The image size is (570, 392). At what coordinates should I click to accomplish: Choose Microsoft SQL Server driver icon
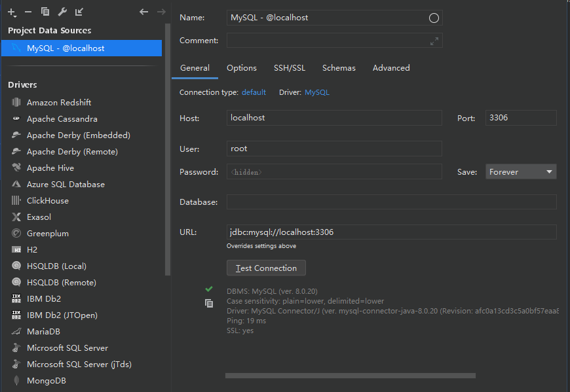[x=16, y=347]
